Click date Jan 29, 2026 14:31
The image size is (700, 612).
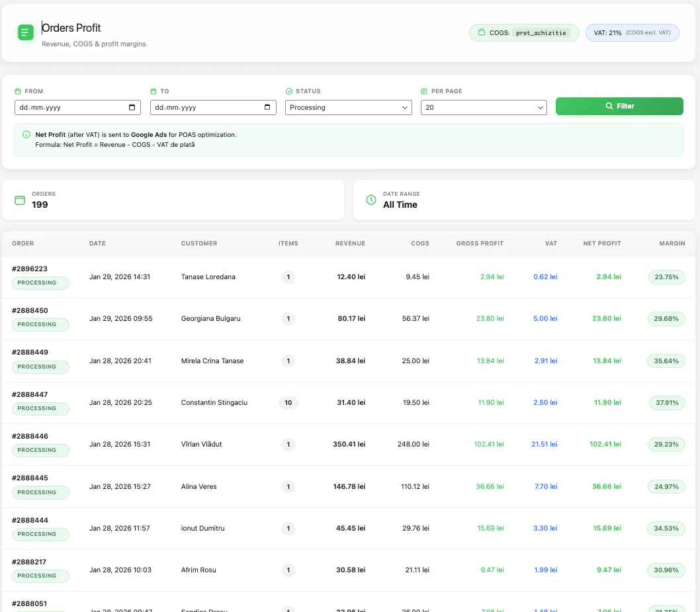(x=120, y=277)
